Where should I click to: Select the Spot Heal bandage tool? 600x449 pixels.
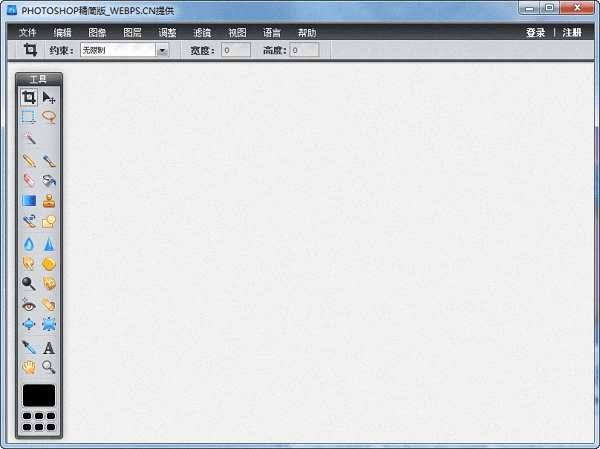tap(49, 304)
